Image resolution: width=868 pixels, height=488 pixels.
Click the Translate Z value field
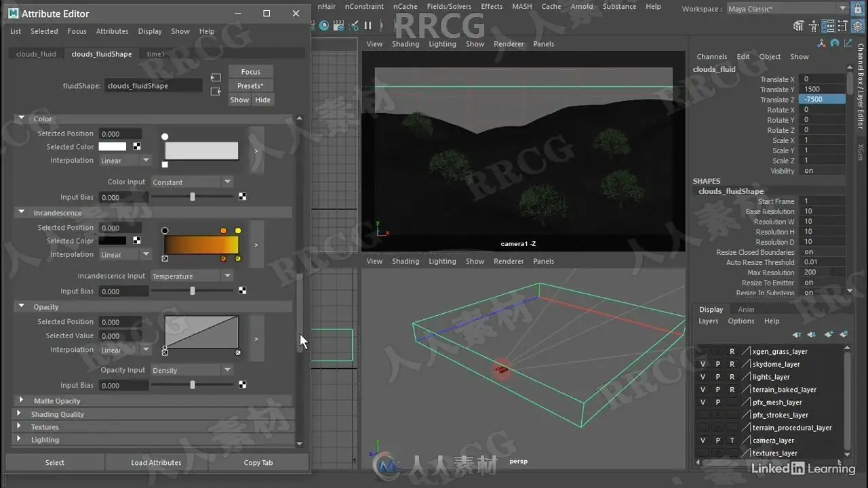pyautogui.click(x=823, y=100)
